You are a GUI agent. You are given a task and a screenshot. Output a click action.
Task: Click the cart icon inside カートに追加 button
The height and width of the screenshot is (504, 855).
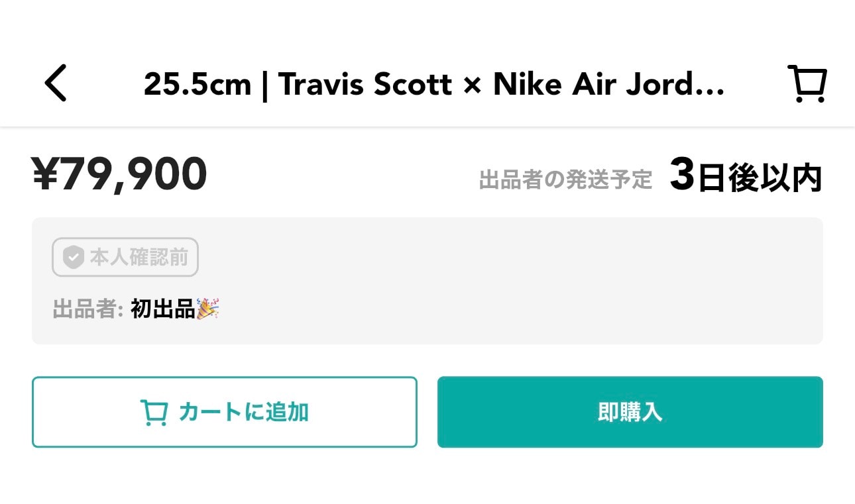(x=154, y=412)
